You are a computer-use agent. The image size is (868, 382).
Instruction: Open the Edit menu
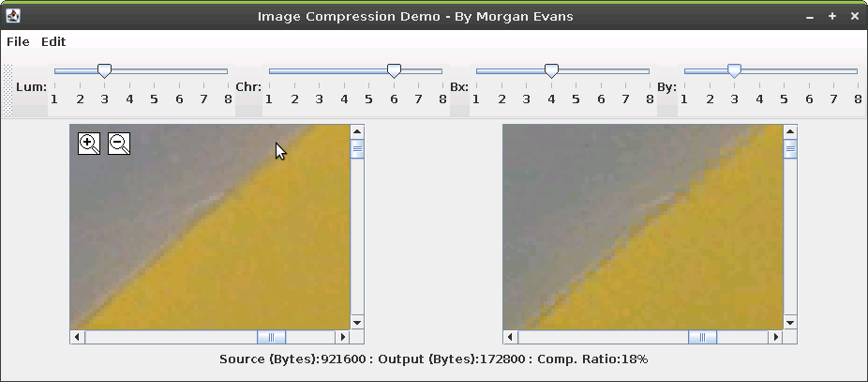pyautogui.click(x=53, y=41)
